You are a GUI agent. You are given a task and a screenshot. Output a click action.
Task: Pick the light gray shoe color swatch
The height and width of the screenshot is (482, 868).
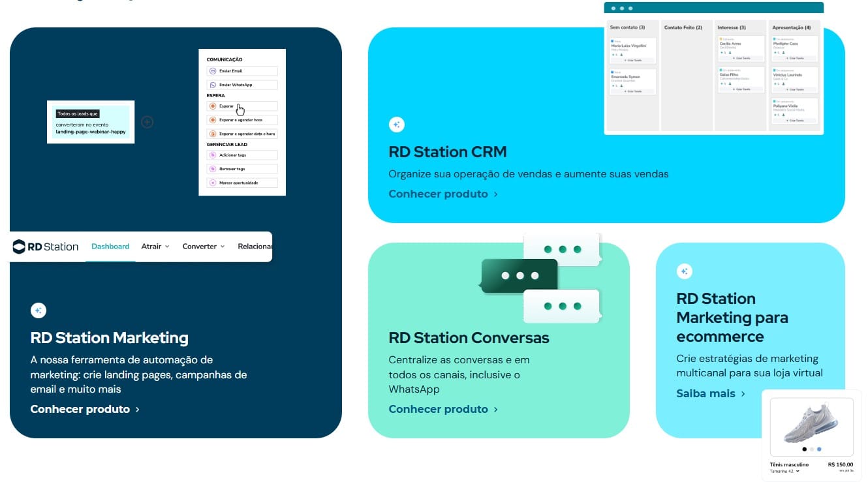[x=812, y=449]
